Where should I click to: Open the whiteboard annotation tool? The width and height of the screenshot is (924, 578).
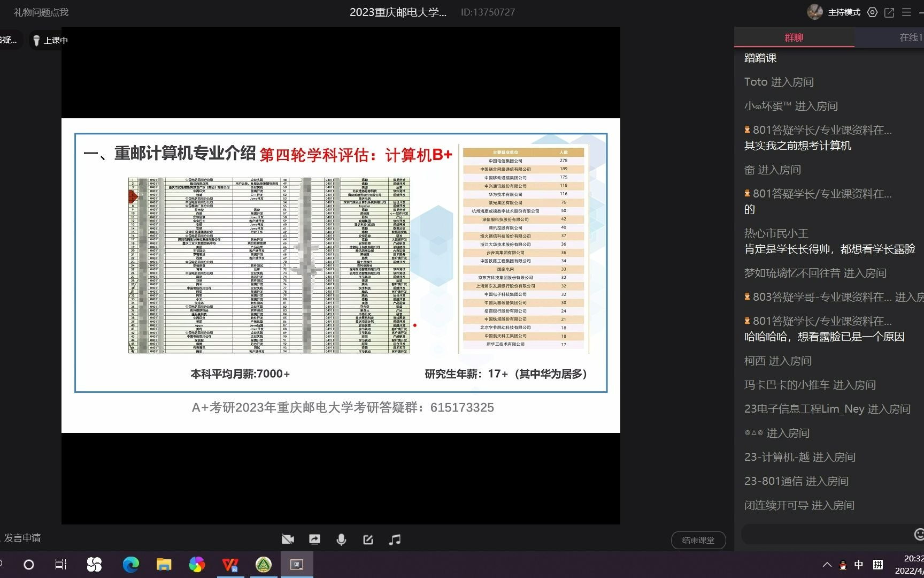tap(368, 539)
